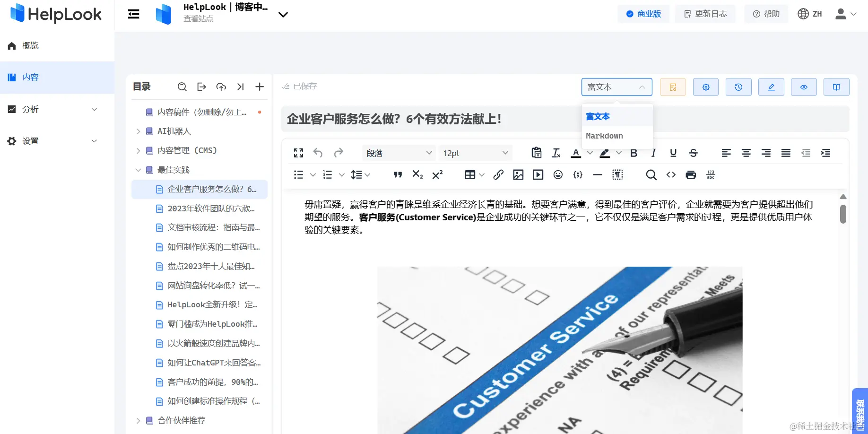Expand the 内容管理 (CMS) folder
The image size is (868, 434).
pos(138,151)
